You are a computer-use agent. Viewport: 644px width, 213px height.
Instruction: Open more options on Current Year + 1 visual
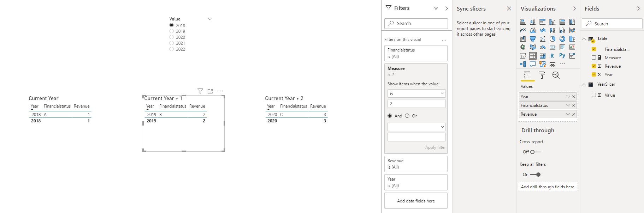point(220,91)
